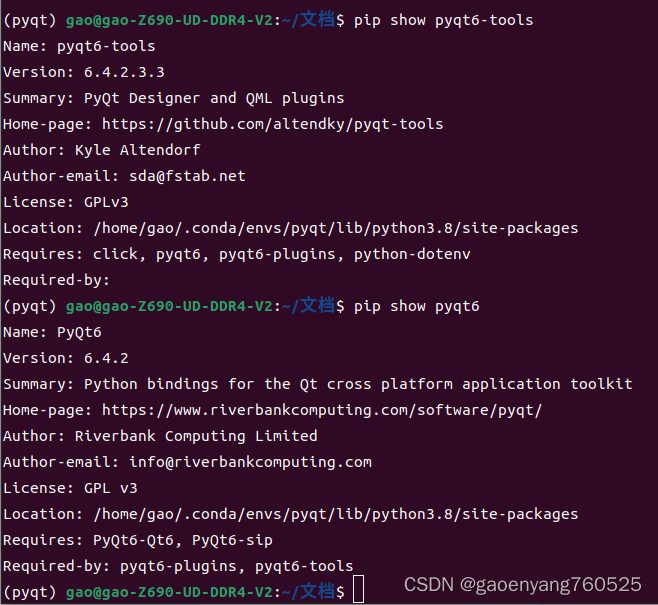The height and width of the screenshot is (605, 658).
Task: Click the last prompt's gao@gao-Z690-UD-DDR4-V2 text
Action: click(169, 592)
